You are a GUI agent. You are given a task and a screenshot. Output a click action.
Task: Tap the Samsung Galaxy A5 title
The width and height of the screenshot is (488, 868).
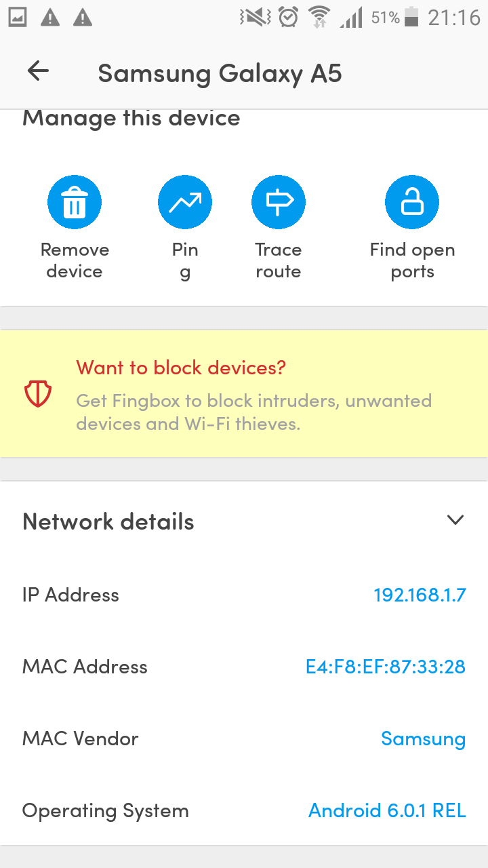(x=220, y=73)
